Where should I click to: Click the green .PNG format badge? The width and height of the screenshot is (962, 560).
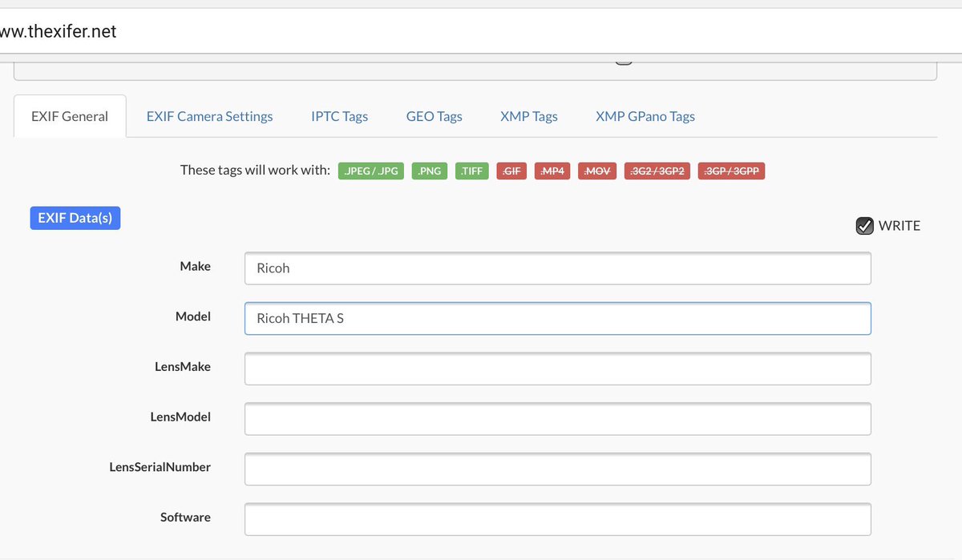tap(430, 171)
